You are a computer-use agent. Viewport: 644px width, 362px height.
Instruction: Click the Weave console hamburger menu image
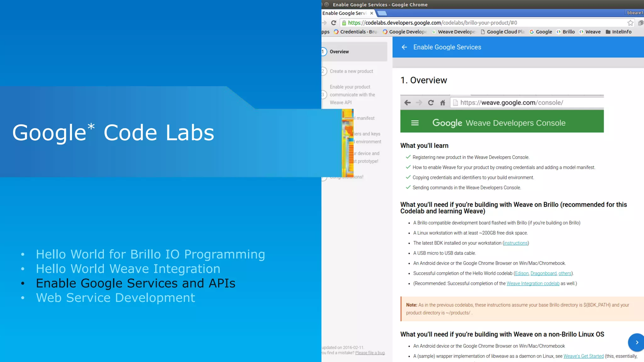(415, 123)
